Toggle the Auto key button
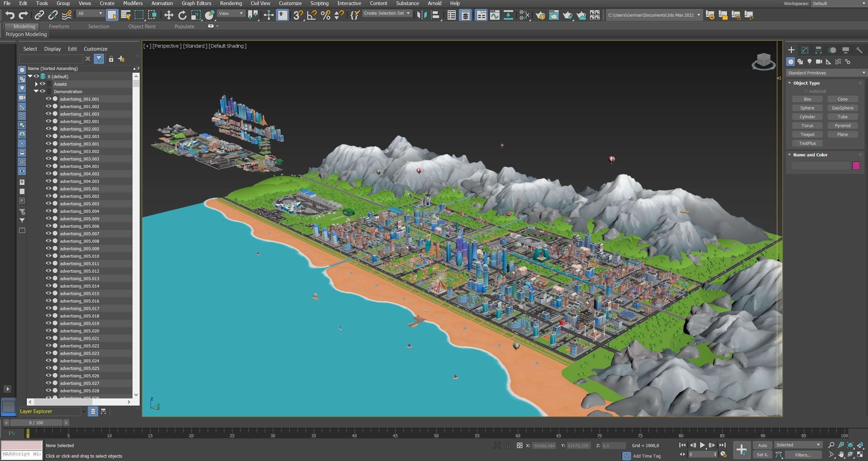Image resolution: width=868 pixels, height=461 pixels. point(762,445)
